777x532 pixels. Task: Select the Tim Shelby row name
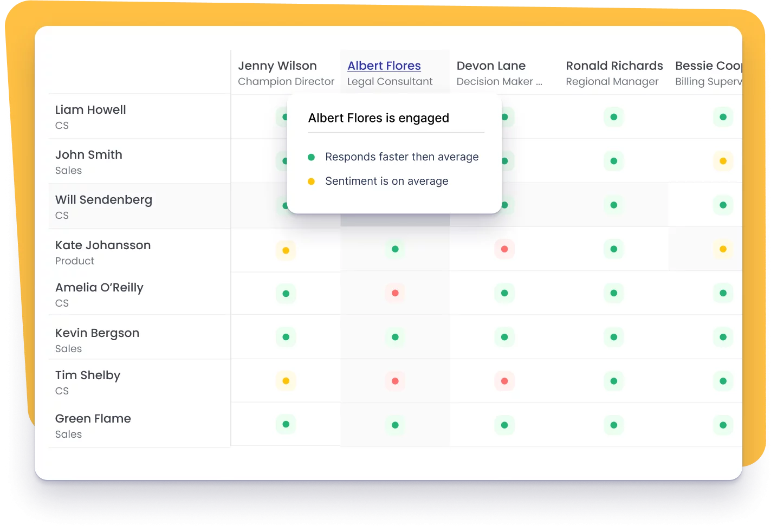tap(88, 375)
